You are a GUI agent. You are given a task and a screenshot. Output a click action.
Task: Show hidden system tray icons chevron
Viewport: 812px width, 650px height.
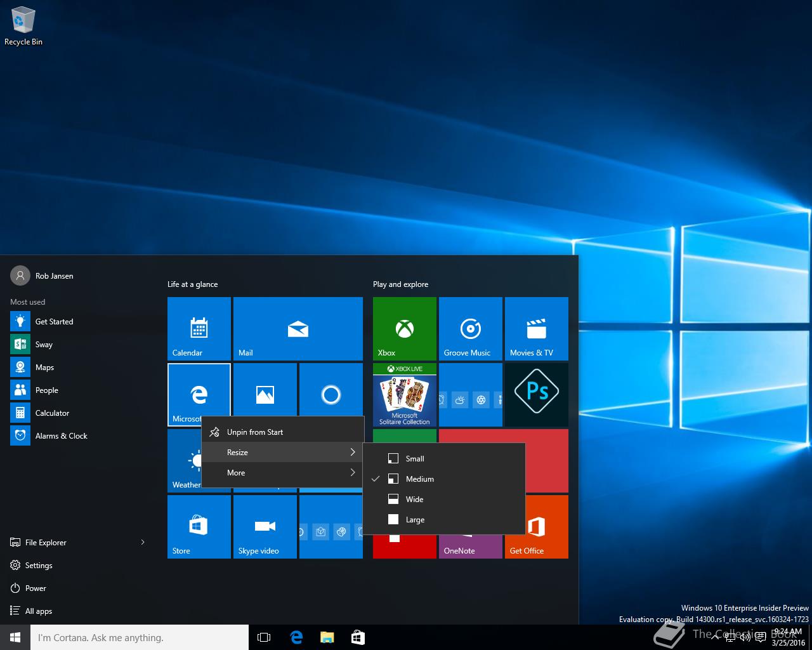[x=716, y=637]
